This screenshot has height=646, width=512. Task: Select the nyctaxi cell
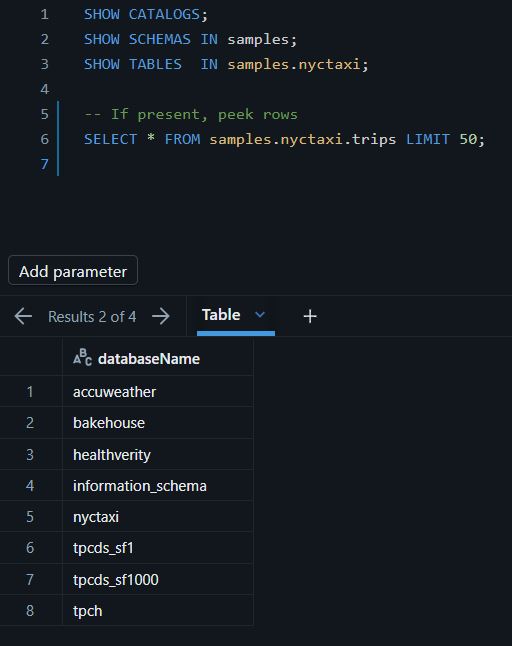click(158, 517)
